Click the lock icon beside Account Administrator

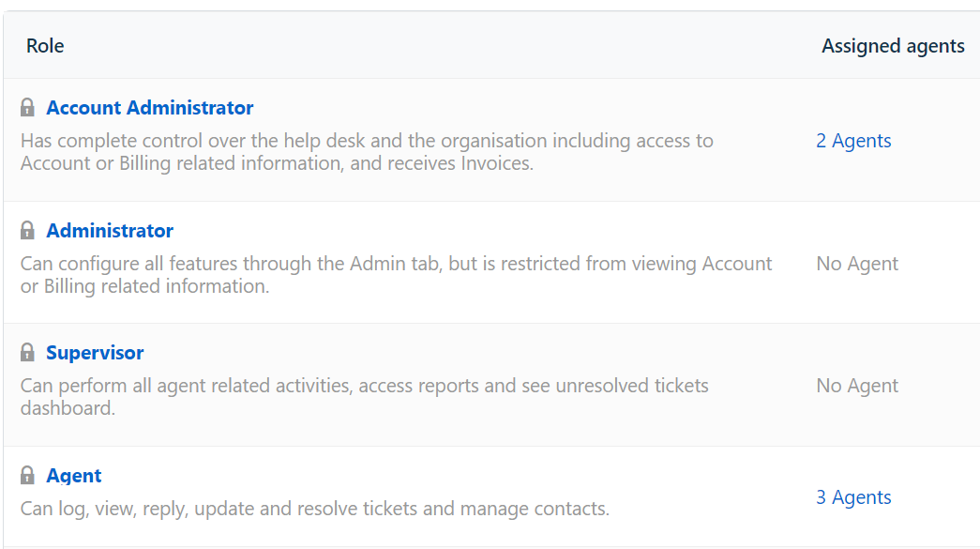27,108
